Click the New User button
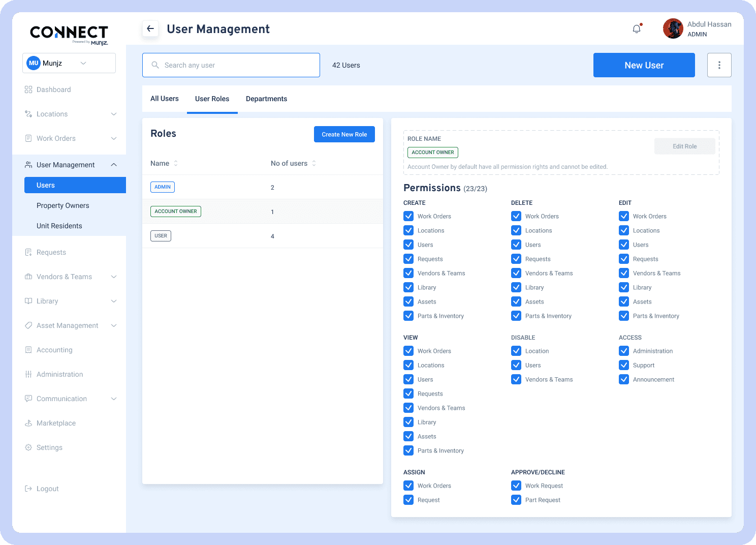 pos(644,65)
